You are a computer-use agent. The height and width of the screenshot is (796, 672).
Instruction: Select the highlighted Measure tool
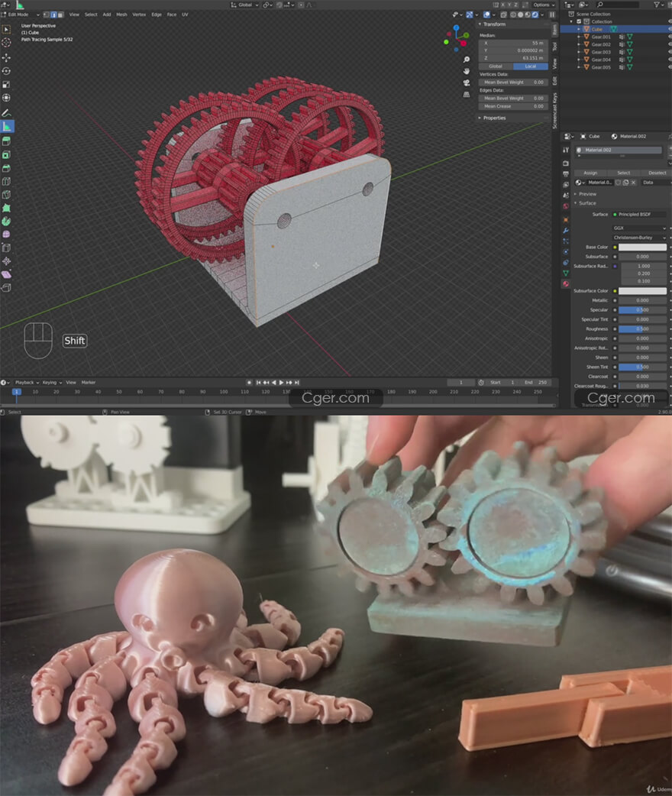(7, 126)
